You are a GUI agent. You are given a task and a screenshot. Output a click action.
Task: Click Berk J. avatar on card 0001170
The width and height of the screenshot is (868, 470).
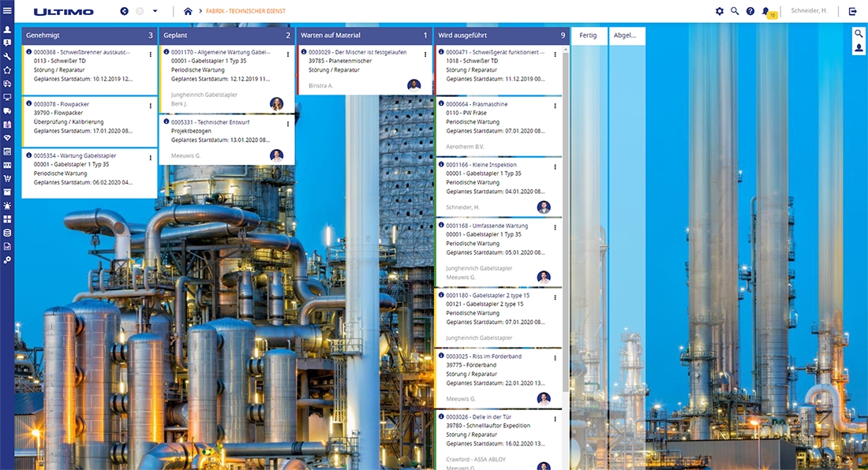pyautogui.click(x=276, y=103)
